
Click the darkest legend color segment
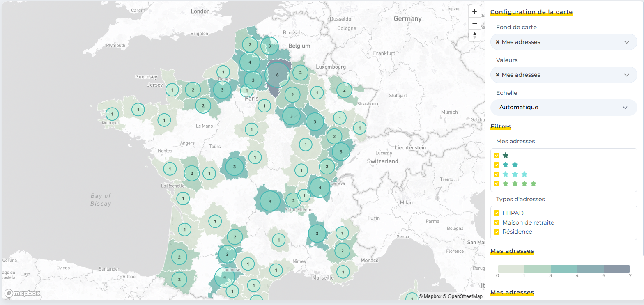coord(616,268)
